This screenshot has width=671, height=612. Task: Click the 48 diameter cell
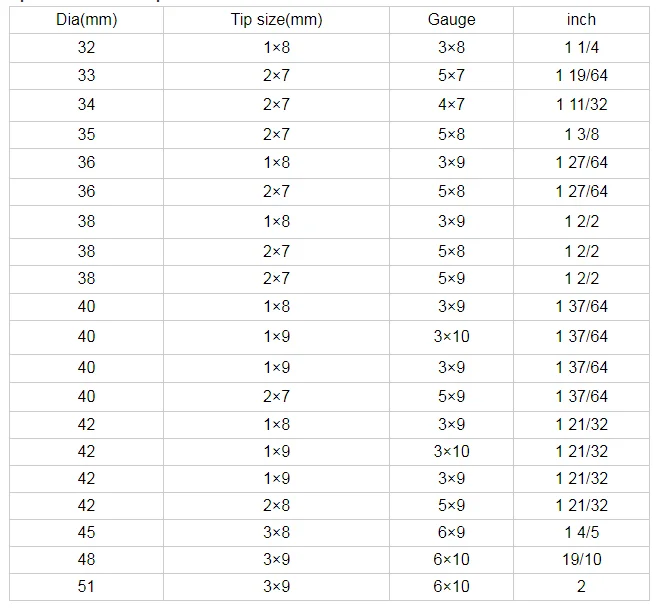coord(86,560)
